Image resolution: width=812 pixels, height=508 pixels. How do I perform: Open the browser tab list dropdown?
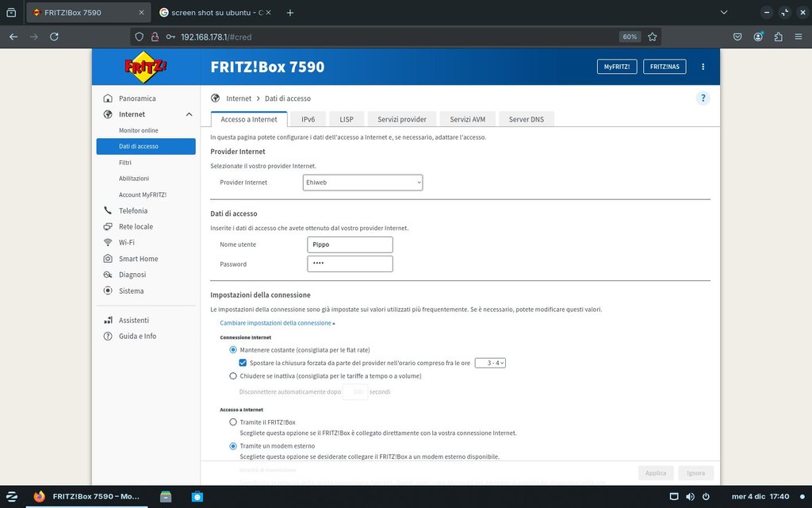[x=724, y=13]
